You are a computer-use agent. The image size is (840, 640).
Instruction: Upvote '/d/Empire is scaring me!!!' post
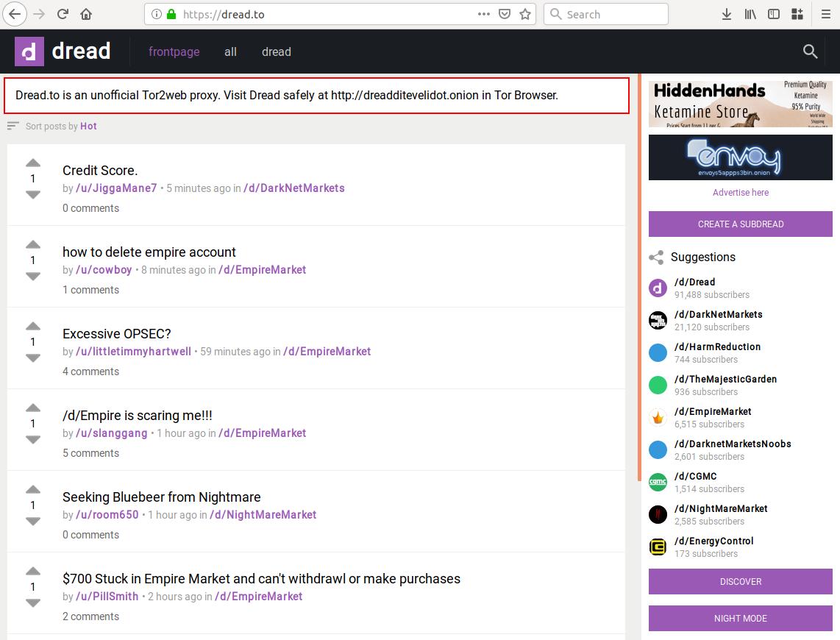click(x=33, y=408)
